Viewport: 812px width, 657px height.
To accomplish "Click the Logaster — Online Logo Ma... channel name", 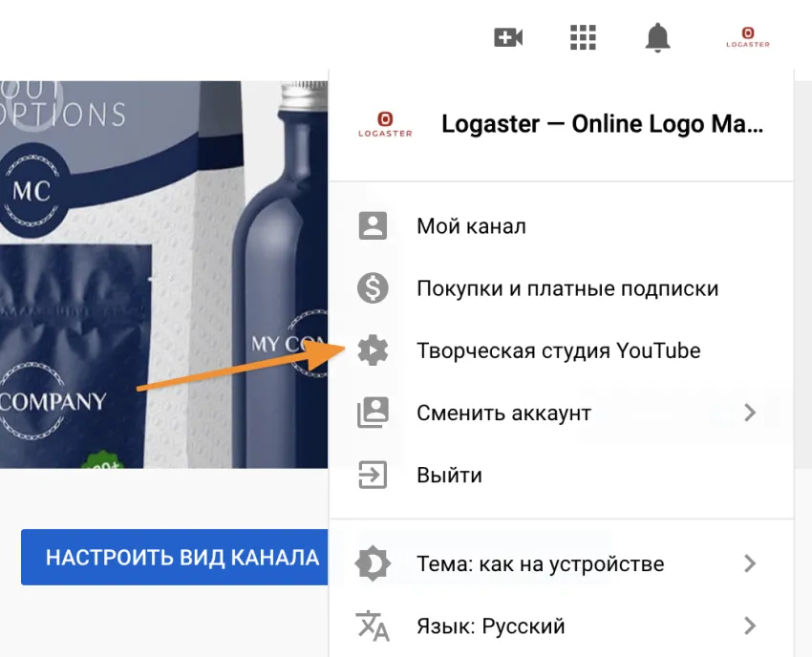I will [x=602, y=125].
